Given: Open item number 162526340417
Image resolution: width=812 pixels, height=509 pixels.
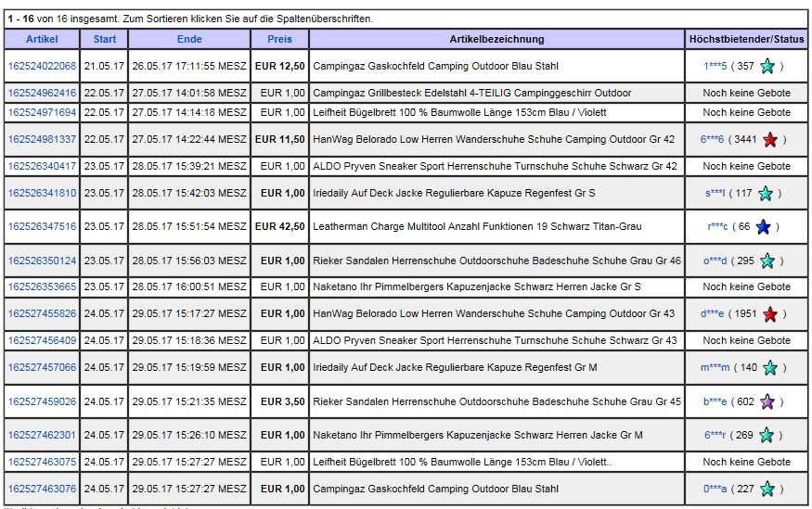Looking at the screenshot, I should [42, 166].
